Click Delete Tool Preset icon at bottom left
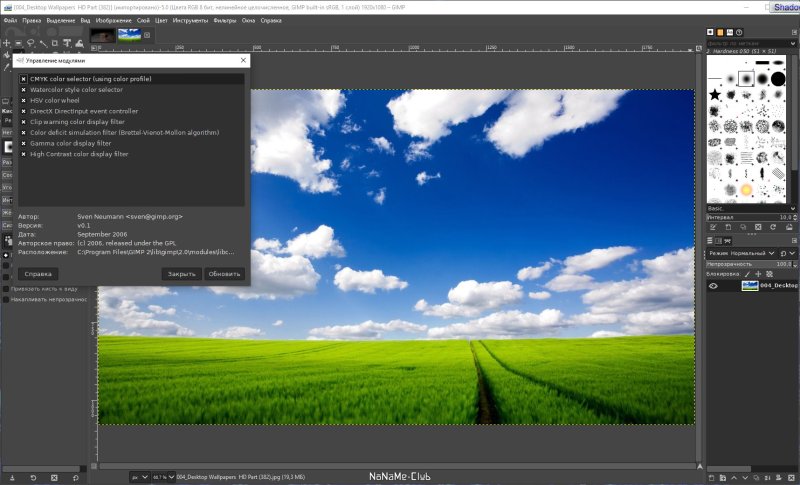The height and width of the screenshot is (485, 800). click(x=54, y=478)
